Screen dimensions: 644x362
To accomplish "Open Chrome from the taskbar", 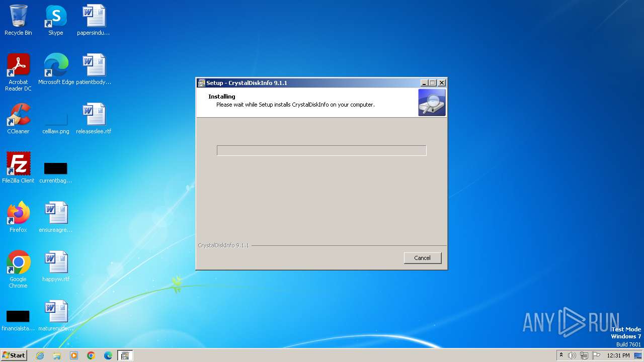I will click(x=91, y=355).
